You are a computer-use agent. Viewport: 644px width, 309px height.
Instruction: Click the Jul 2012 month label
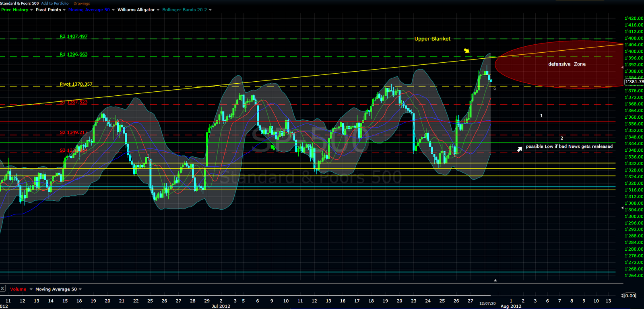[x=221, y=306]
